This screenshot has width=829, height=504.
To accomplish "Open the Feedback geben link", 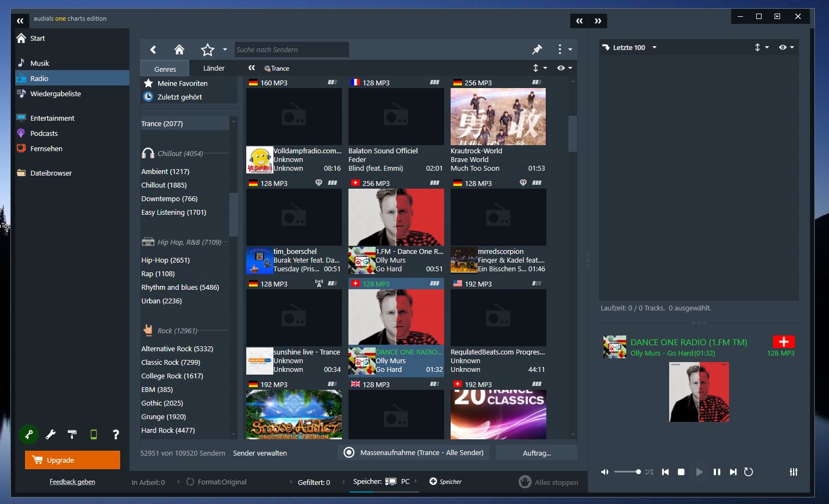I will [x=72, y=482].
